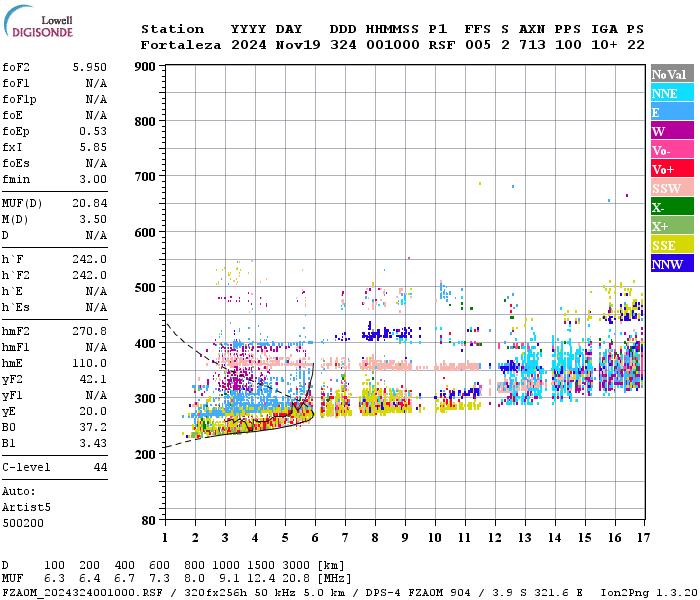Image resolution: width=700 pixels, height=600 pixels.
Task: Click the 6 MHz frequency axis label
Action: point(315,538)
